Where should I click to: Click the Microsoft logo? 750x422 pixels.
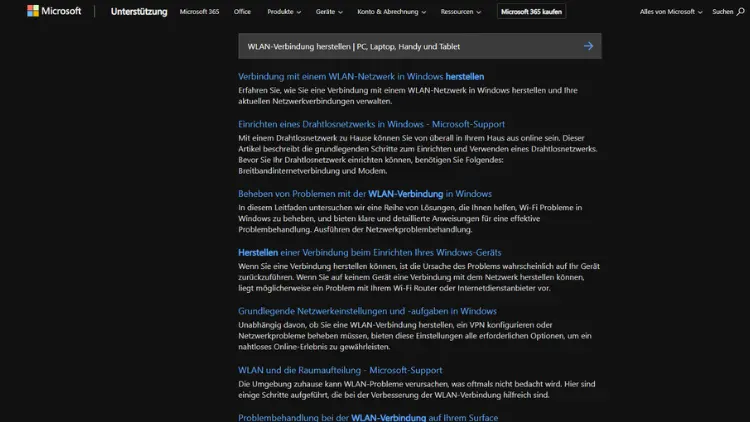47,12
